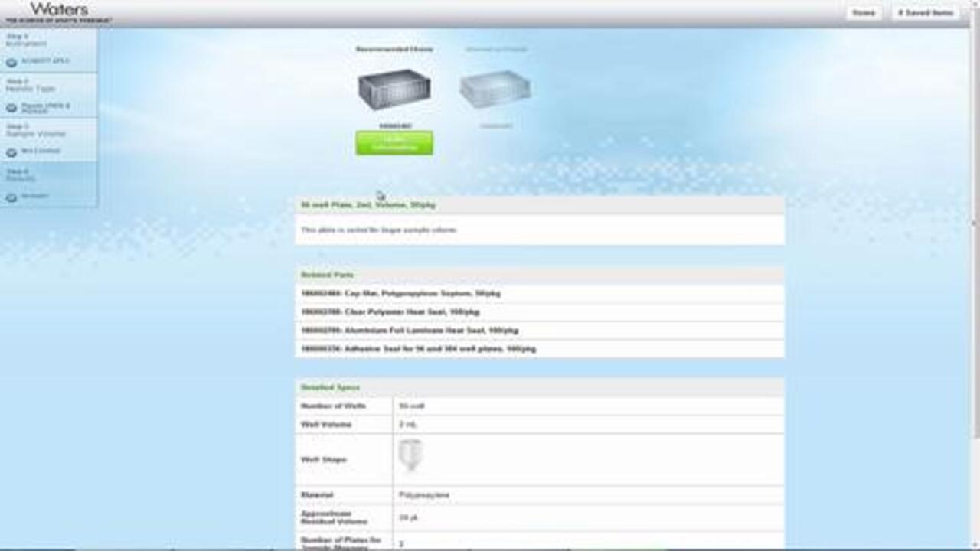The image size is (980, 551).
Task: Click the icon beside ACQUITY UPLC in Step 1
Action: (11, 63)
